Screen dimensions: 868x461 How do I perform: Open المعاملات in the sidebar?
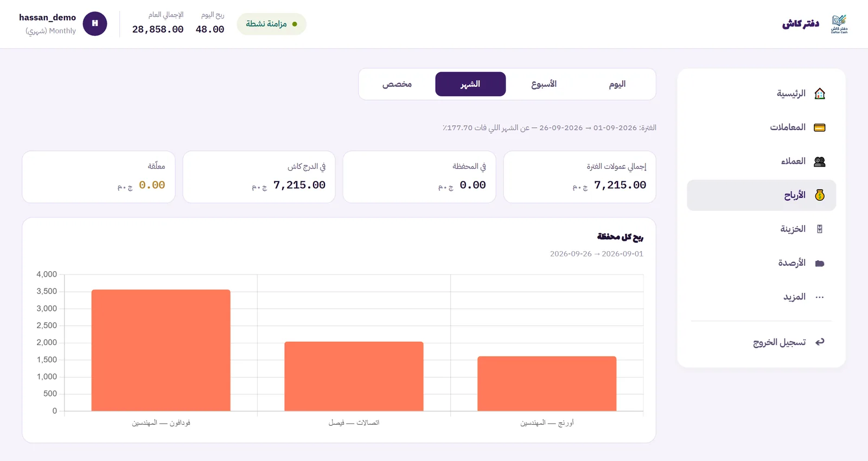761,127
